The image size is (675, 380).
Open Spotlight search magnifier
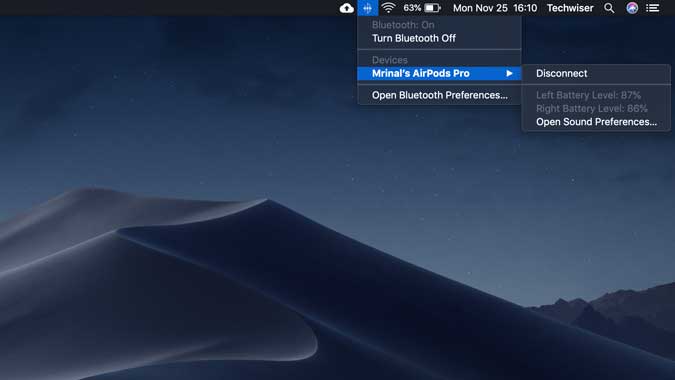[x=609, y=8]
